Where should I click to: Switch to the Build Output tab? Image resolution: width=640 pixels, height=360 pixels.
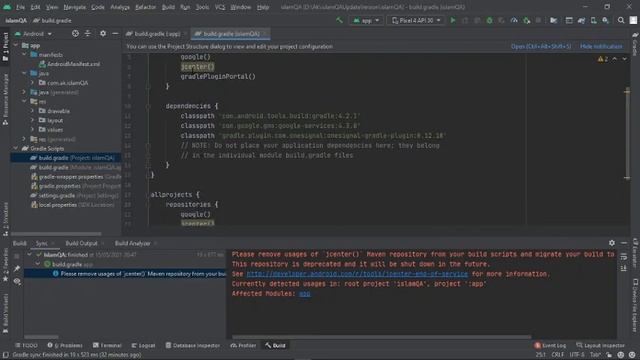(81, 243)
